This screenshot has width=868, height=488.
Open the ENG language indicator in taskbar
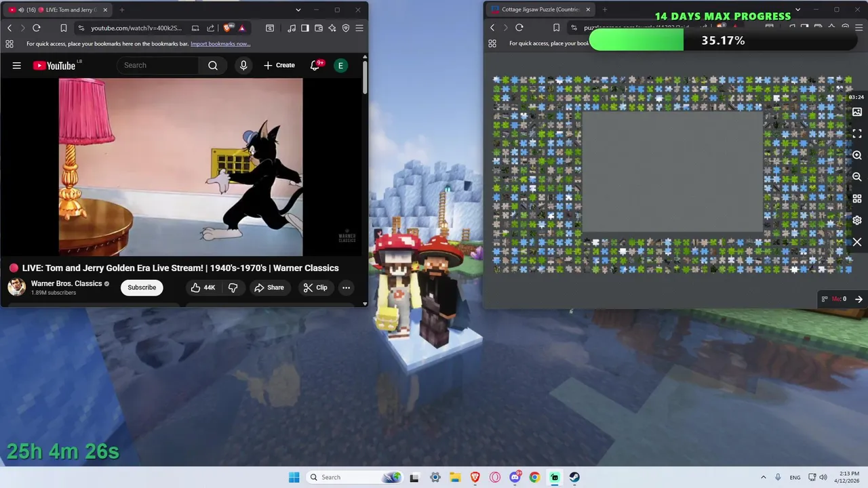795,477
